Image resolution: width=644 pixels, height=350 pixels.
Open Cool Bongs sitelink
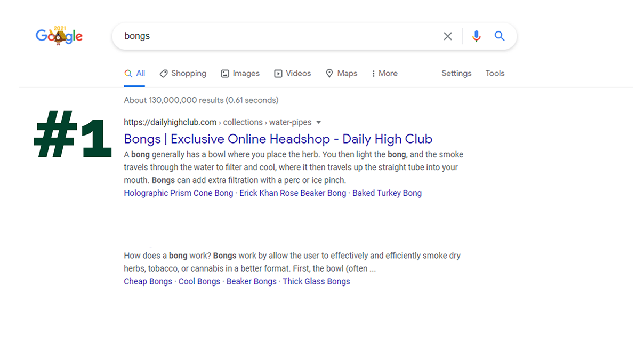(x=199, y=281)
